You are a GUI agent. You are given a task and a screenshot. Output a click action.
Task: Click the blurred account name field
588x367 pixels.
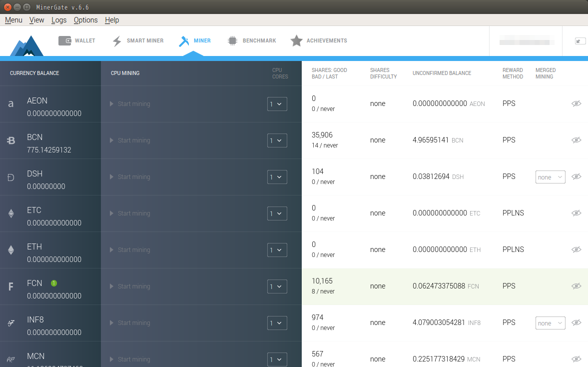(527, 42)
